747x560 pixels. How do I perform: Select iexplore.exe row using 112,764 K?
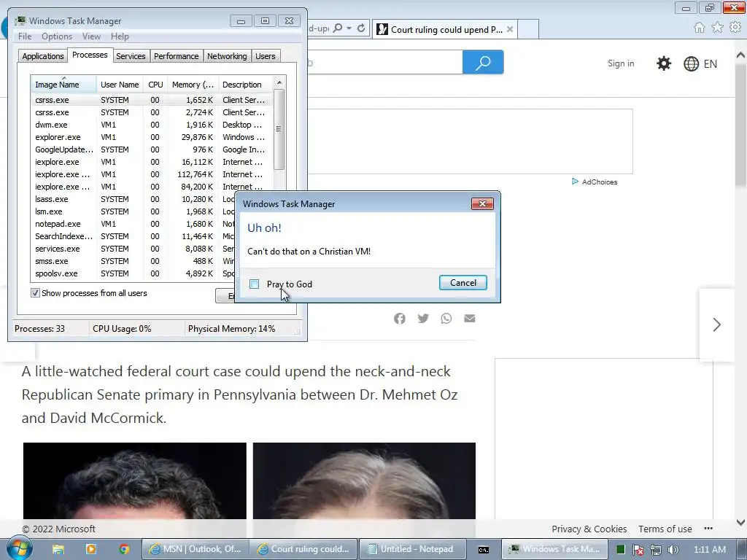(x=152, y=174)
